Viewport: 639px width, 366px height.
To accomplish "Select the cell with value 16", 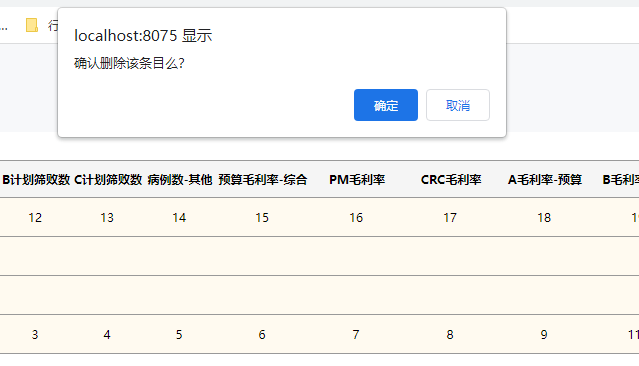I will (x=356, y=218).
